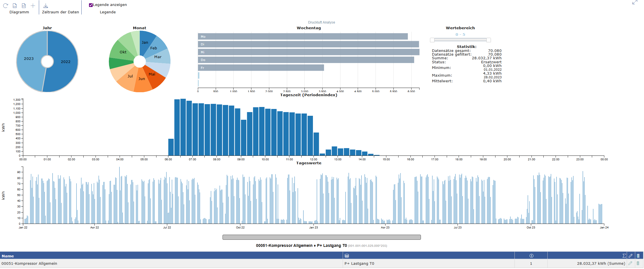
Task: Edit the Kompressor Allgemein row with pencil
Action: coord(630,263)
